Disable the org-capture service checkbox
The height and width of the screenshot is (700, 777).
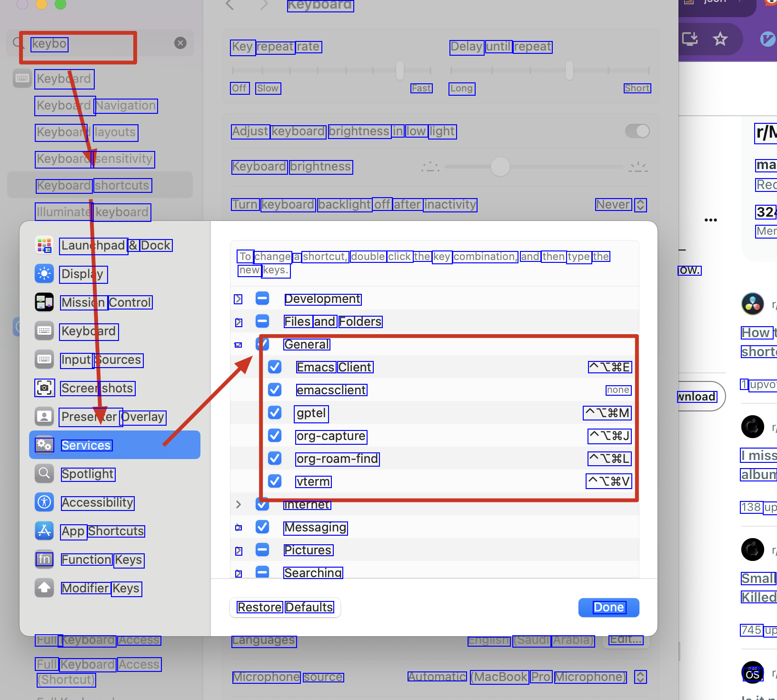pyautogui.click(x=275, y=436)
